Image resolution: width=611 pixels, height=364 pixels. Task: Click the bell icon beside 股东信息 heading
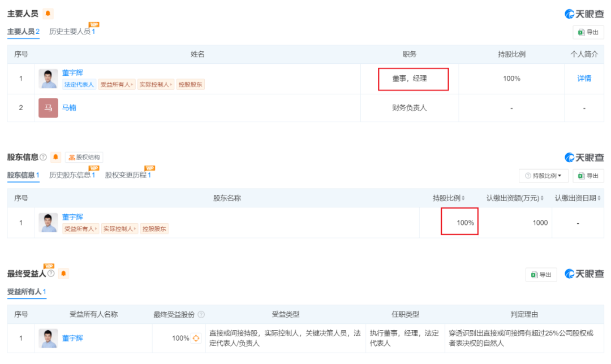(55, 157)
